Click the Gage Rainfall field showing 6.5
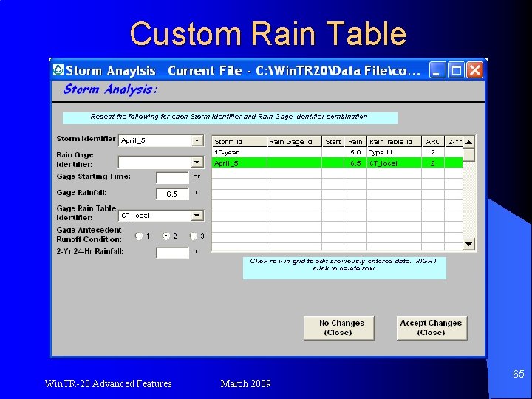This screenshot has height=399, width=532. point(172,194)
